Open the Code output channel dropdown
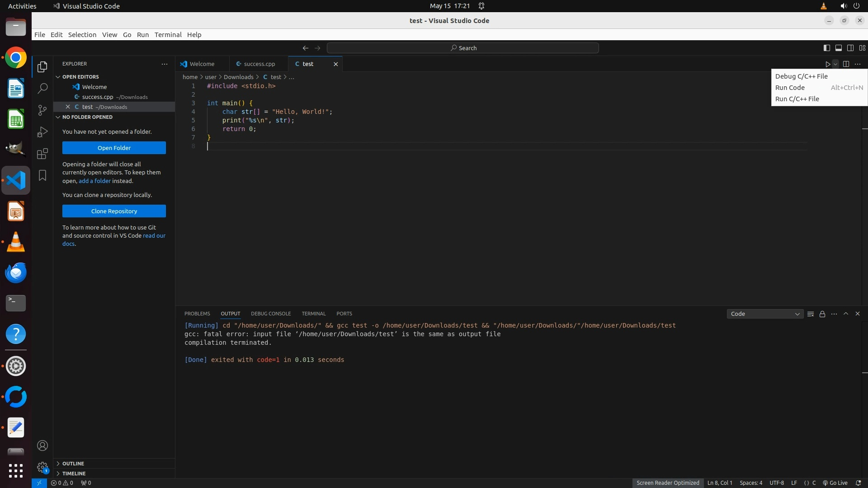The width and height of the screenshot is (868, 488). [x=765, y=314]
